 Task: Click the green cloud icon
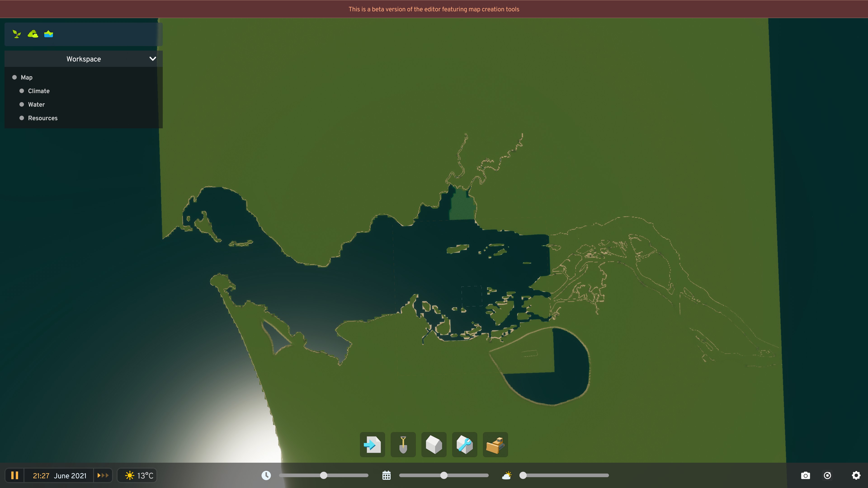pyautogui.click(x=33, y=34)
